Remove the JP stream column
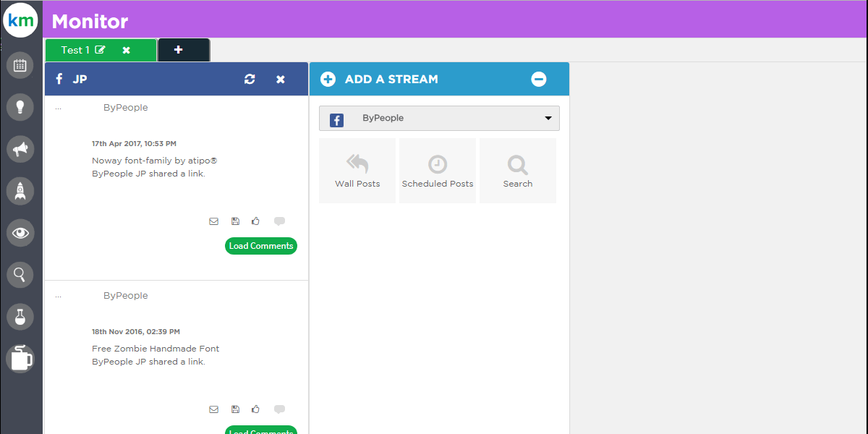Viewport: 868px width, 434px height. pos(281,80)
